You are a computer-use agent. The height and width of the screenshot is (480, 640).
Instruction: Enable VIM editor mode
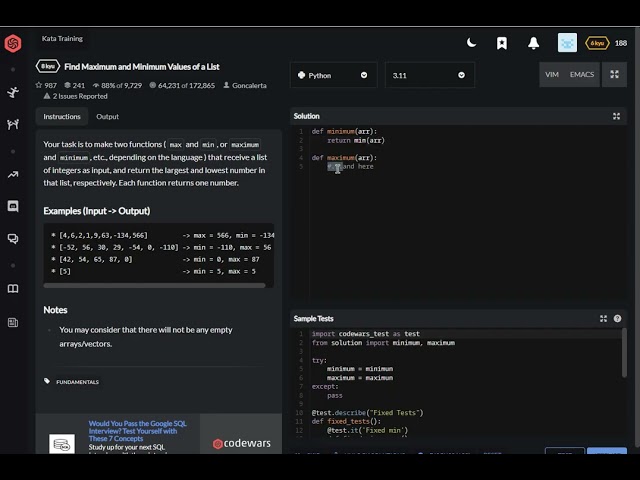pos(551,74)
